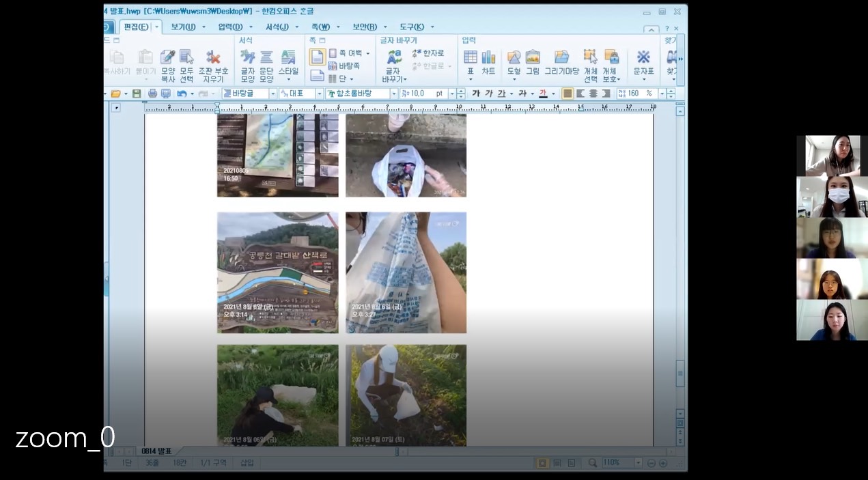Set right paragraph alignment
The width and height of the screenshot is (868, 480).
click(605, 94)
